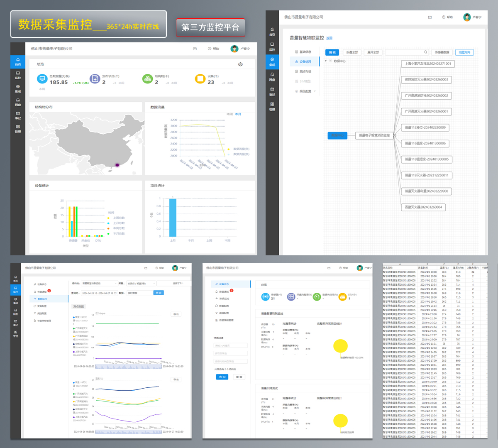Switch the 数据流量 chart to 本月
The width and height of the screenshot is (498, 448).
[x=238, y=114]
